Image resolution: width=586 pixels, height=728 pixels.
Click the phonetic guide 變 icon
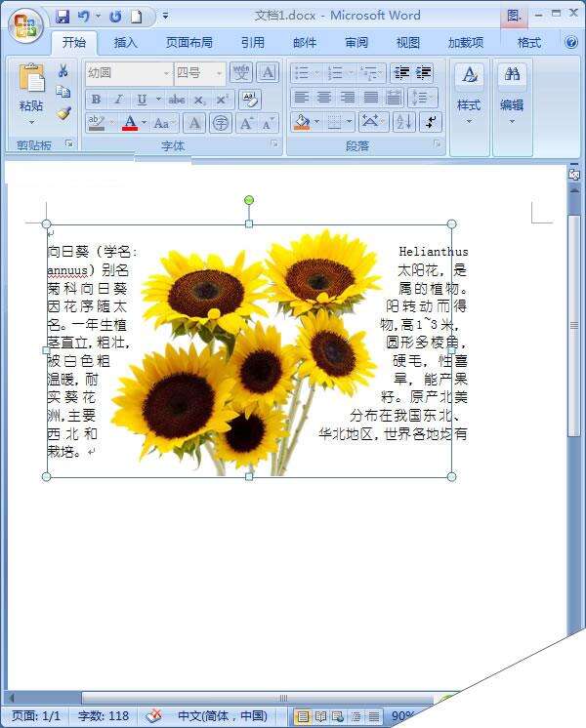click(241, 73)
